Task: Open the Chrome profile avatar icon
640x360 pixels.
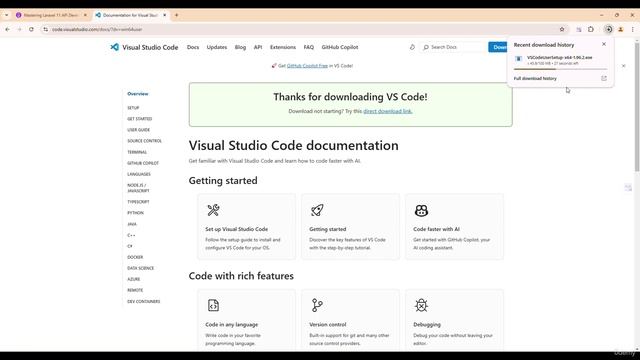Action: tap(621, 29)
